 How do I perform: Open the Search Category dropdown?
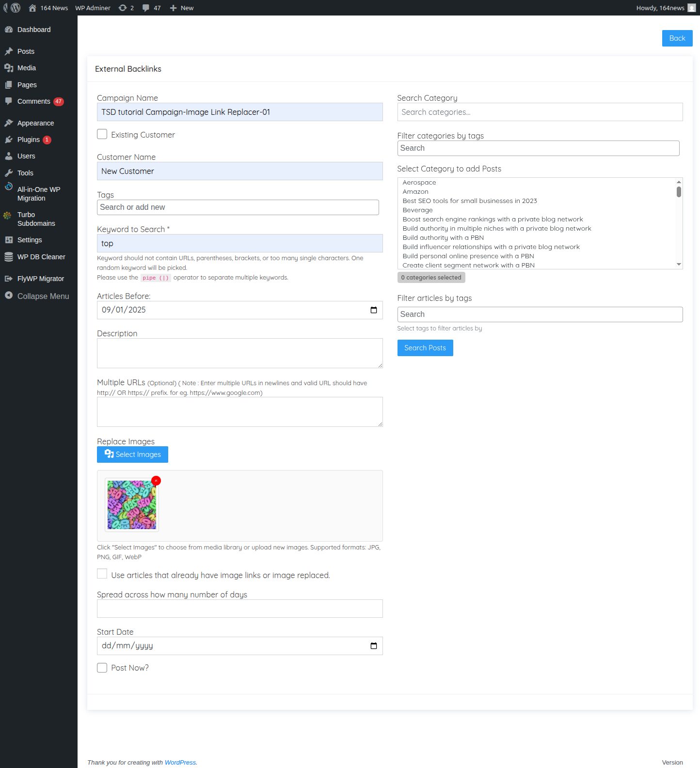pyautogui.click(x=540, y=112)
